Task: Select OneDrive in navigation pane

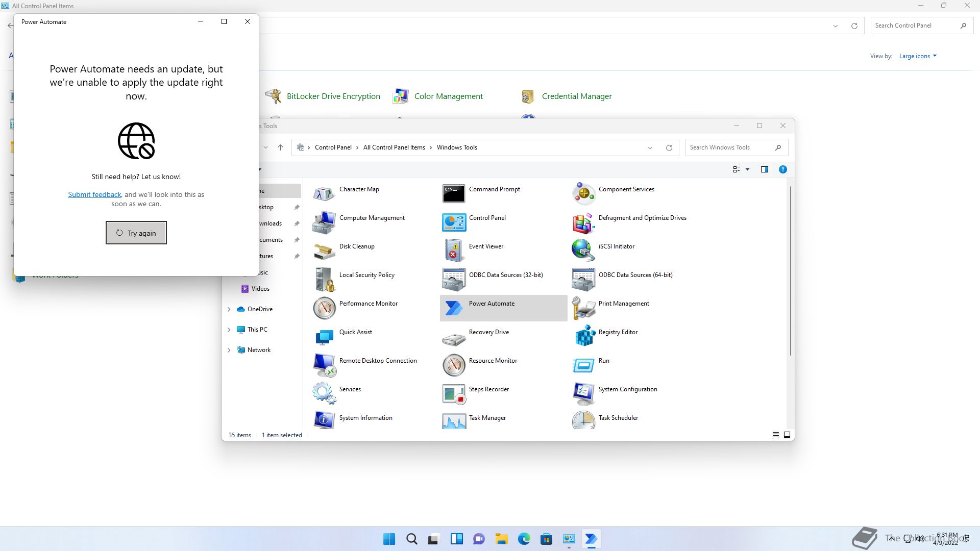Action: tap(260, 309)
